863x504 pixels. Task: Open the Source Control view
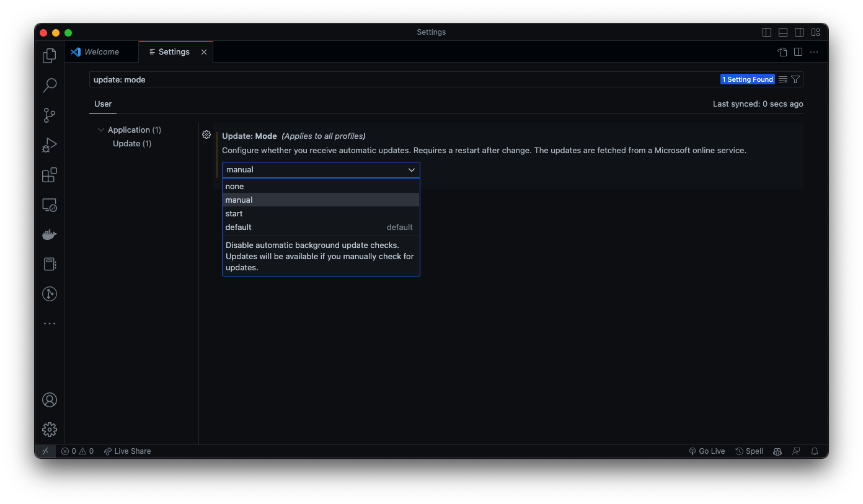(49, 115)
